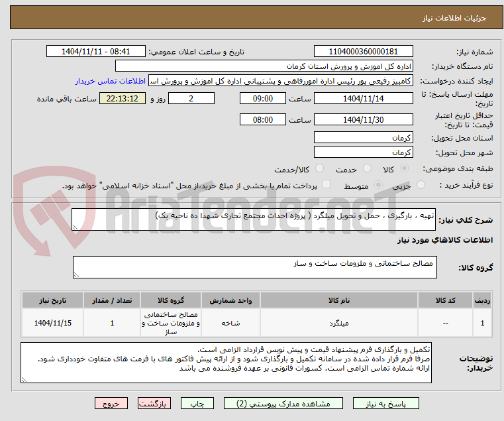This screenshot has height=421, width=504.
Task: Toggle the اسناد خزانه اسلامی payment checkbox
Action: click(x=326, y=184)
